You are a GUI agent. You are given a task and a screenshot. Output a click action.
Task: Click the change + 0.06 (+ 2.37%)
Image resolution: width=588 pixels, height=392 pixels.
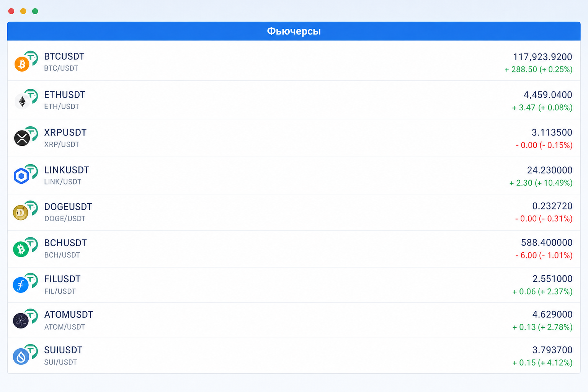(x=542, y=292)
